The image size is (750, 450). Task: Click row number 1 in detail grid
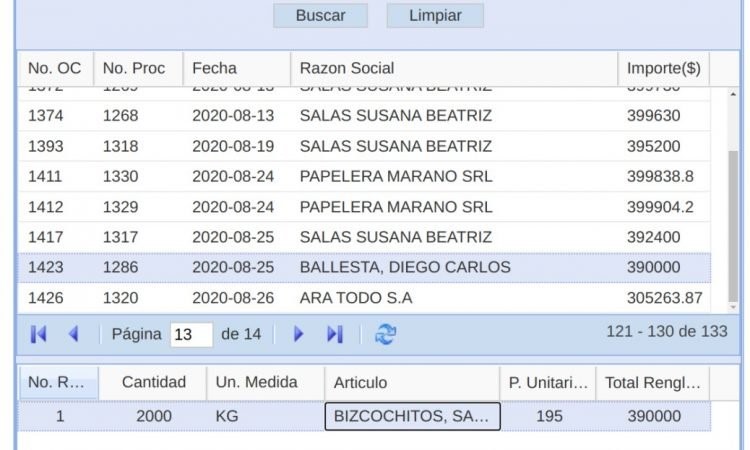[59, 416]
